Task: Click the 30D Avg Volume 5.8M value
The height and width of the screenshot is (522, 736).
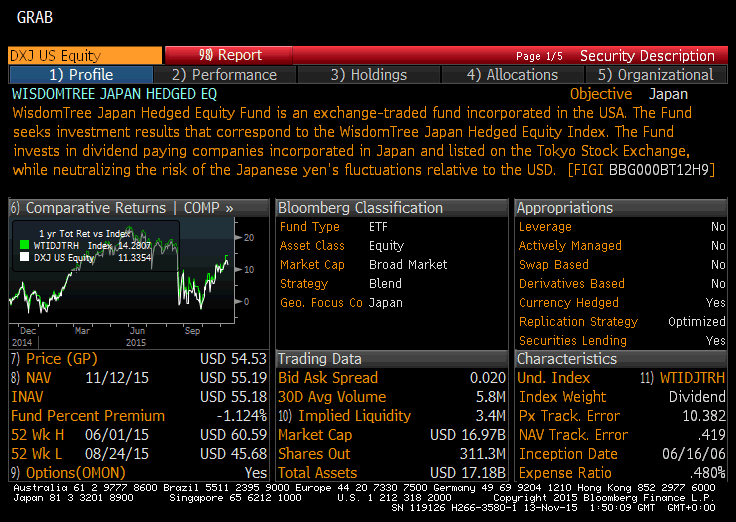Action: click(491, 397)
